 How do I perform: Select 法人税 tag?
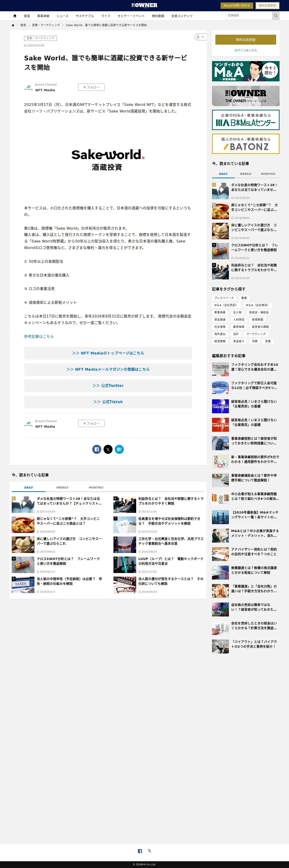(x=237, y=312)
